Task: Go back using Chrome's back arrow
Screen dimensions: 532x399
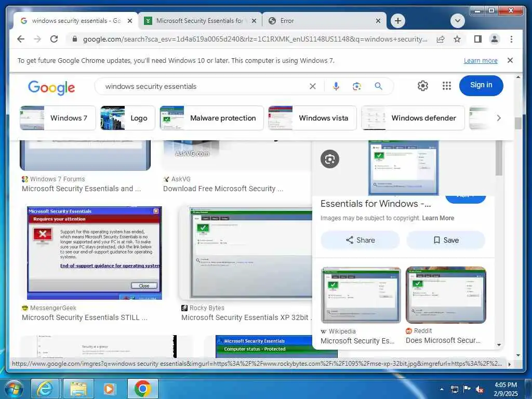Action: pyautogui.click(x=21, y=39)
